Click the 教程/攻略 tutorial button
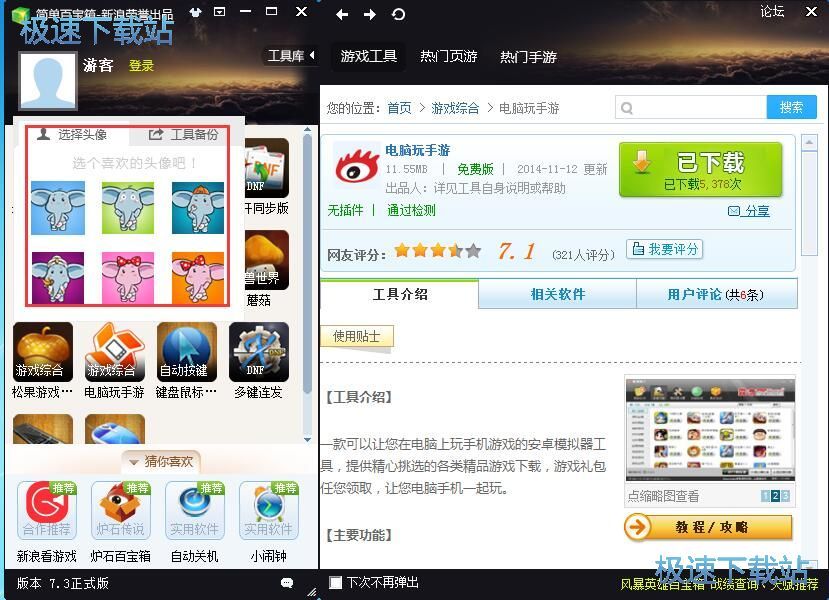829x600 pixels. (708, 527)
